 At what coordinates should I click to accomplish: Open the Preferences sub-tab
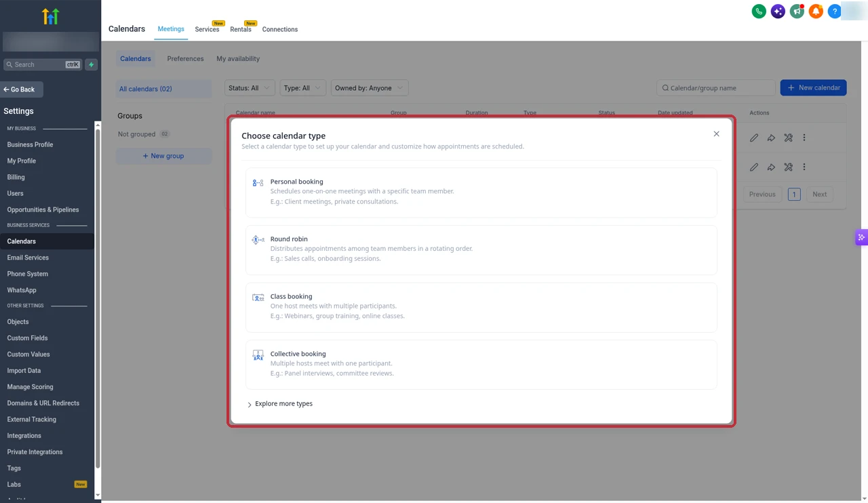click(x=185, y=59)
